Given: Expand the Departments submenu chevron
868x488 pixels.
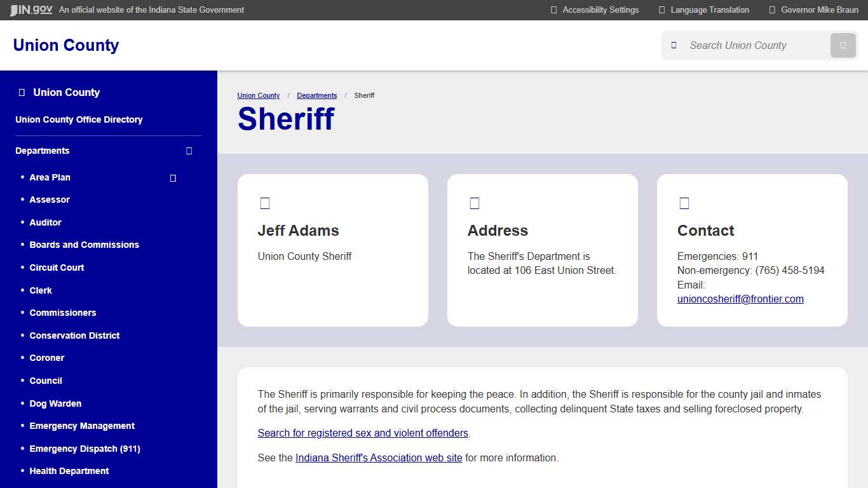Looking at the screenshot, I should 189,151.
